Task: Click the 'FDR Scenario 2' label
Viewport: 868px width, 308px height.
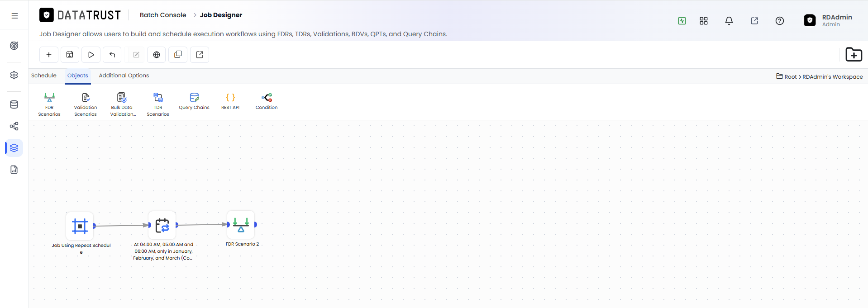Action: click(243, 244)
